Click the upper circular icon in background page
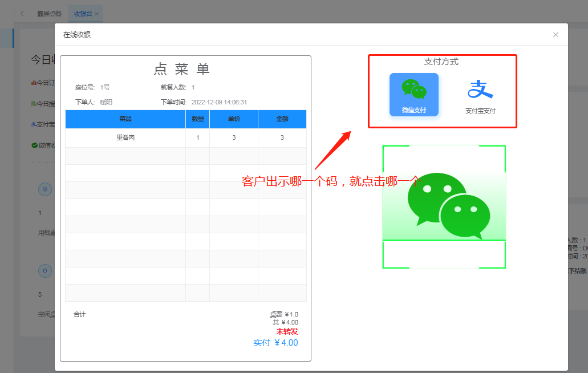The width and height of the screenshot is (588, 373). click(45, 189)
